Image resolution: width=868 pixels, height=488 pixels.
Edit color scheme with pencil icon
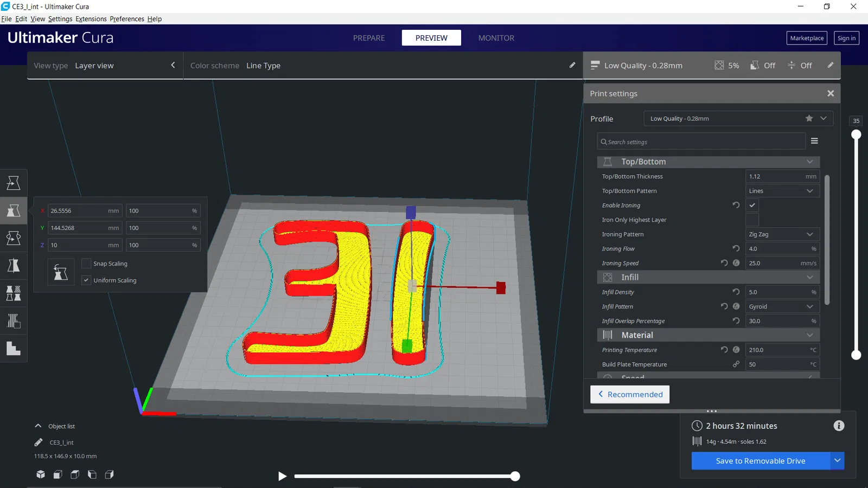[572, 65]
